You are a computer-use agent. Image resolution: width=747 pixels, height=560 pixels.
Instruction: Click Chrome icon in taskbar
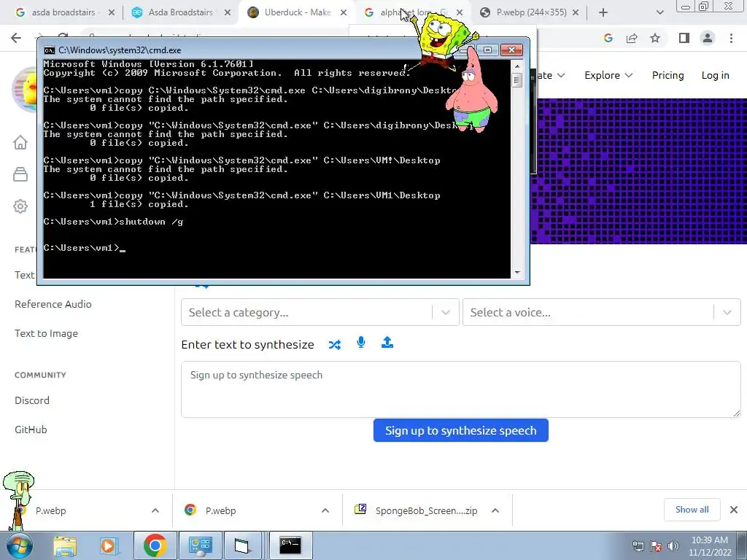pos(155,545)
